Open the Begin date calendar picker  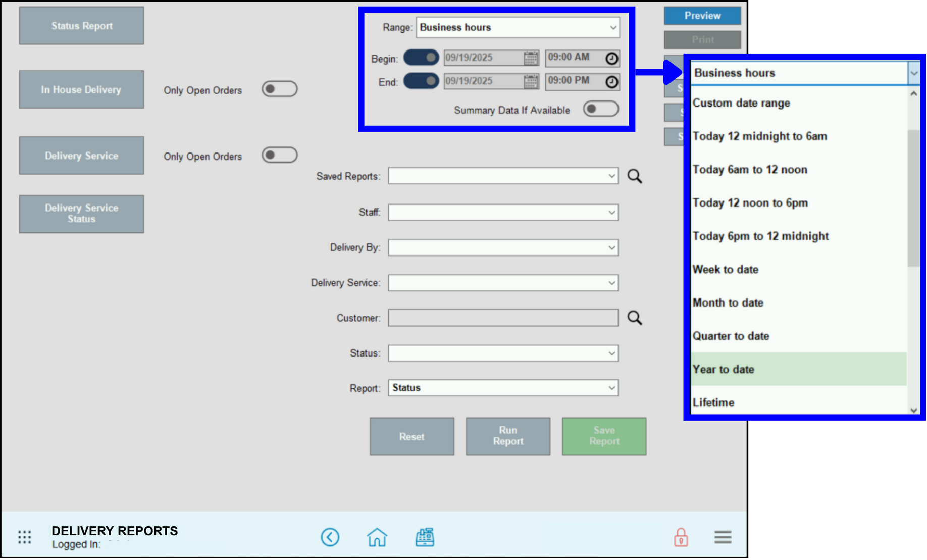[531, 58]
